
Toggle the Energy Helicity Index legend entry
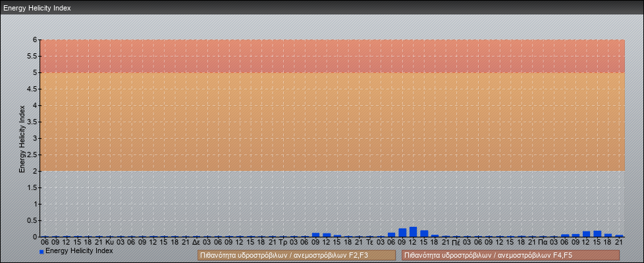79,251
